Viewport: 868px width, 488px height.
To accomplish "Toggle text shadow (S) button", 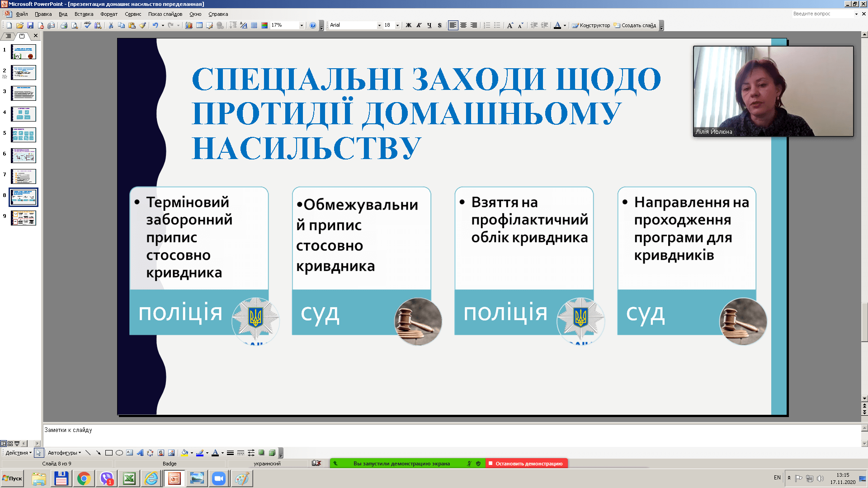I will [439, 25].
